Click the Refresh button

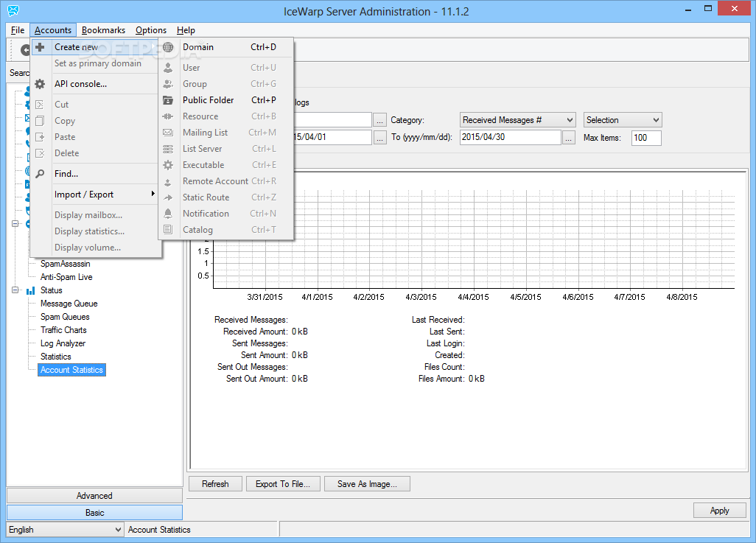point(215,483)
